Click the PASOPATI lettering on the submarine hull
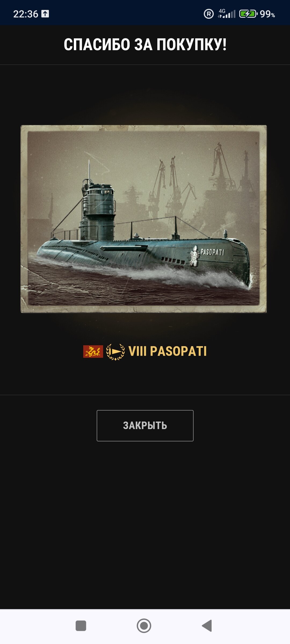Screen dimensions: 290x644 (212, 252)
